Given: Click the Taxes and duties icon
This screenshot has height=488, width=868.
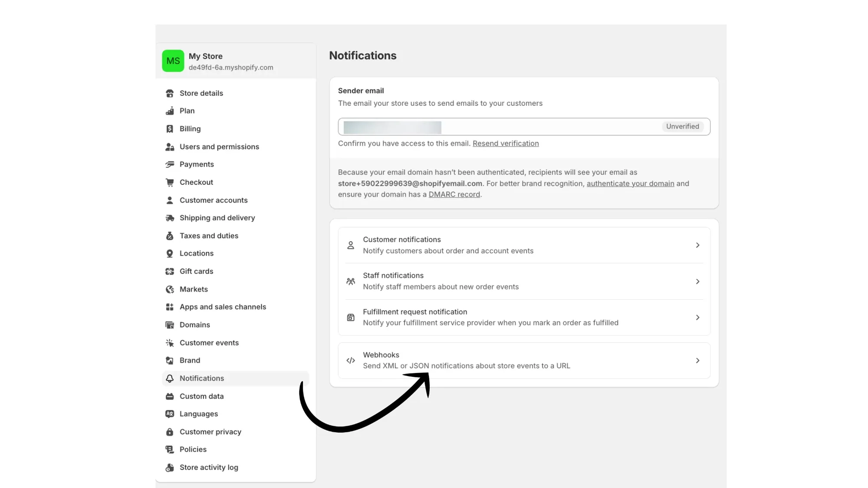Looking at the screenshot, I should pyautogui.click(x=170, y=236).
